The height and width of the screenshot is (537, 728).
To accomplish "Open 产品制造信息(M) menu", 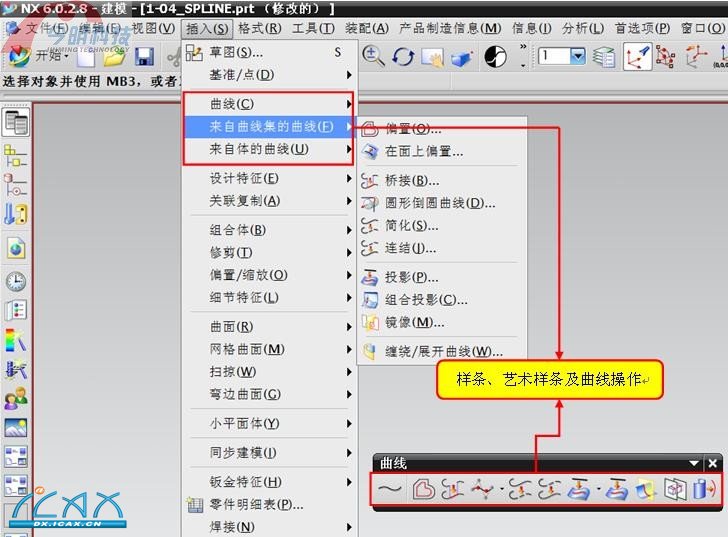I will click(450, 28).
